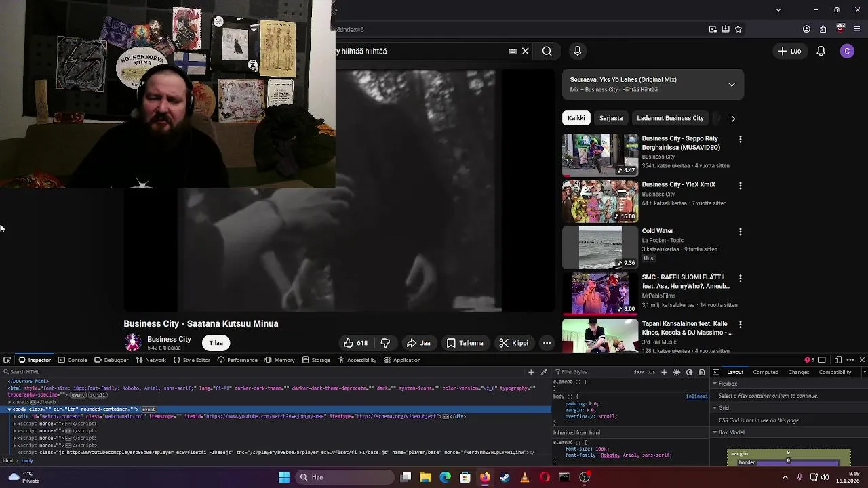The height and width of the screenshot is (488, 868).
Task: Collapse the Flexbox section
Action: [715, 384]
